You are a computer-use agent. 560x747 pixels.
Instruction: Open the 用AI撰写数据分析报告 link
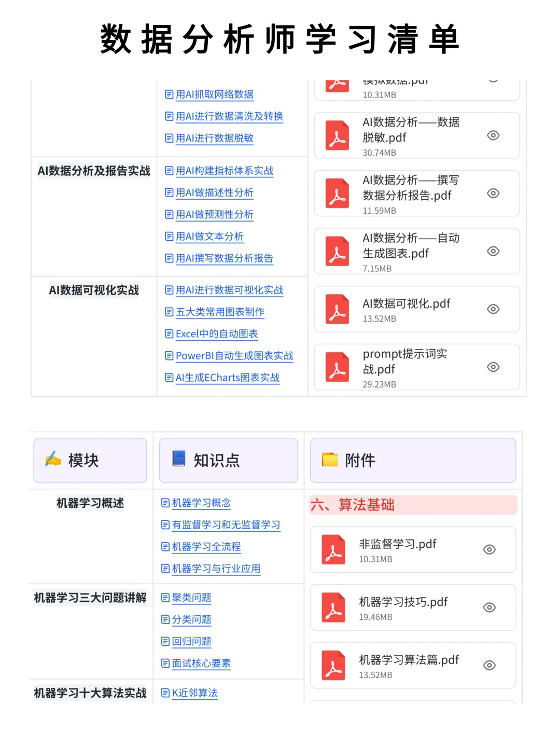(x=224, y=258)
